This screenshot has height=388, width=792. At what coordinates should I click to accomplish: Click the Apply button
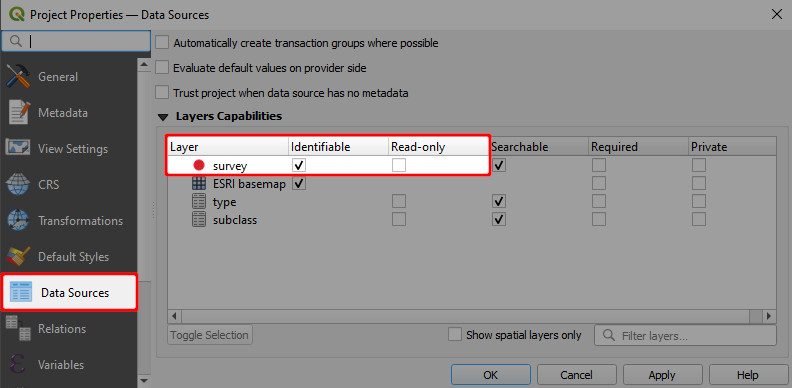tap(662, 375)
